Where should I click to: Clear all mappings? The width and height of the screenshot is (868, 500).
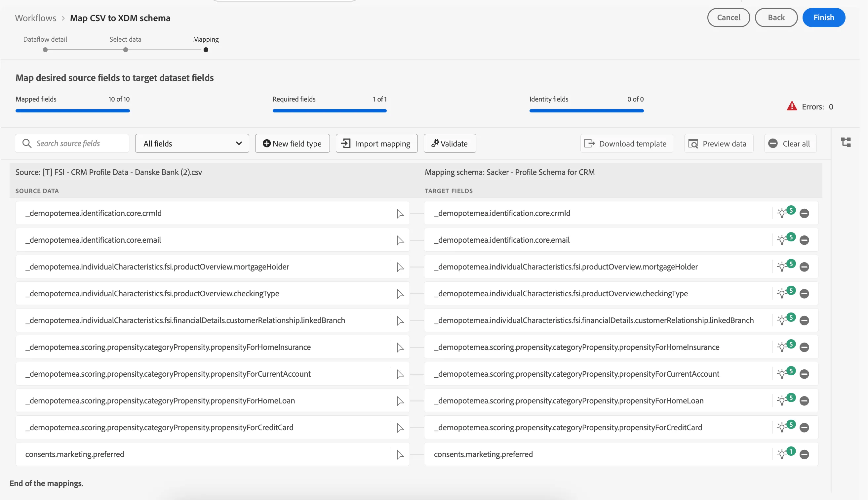point(790,144)
